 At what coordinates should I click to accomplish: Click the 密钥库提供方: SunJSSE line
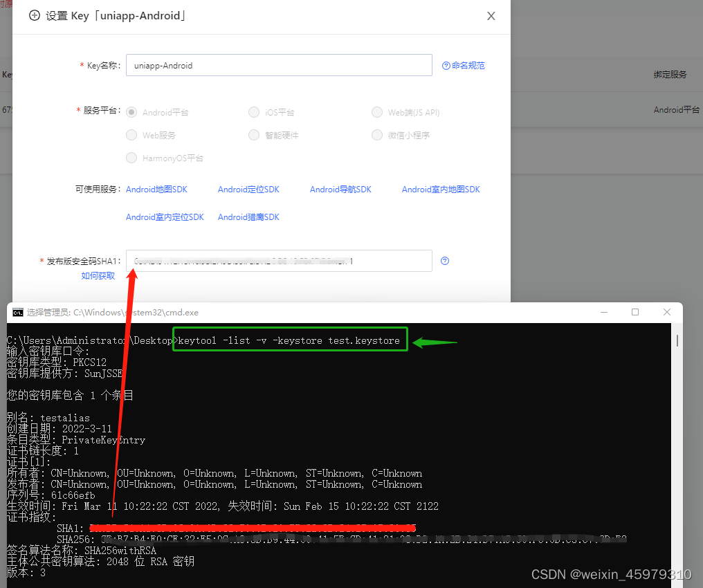click(x=65, y=374)
